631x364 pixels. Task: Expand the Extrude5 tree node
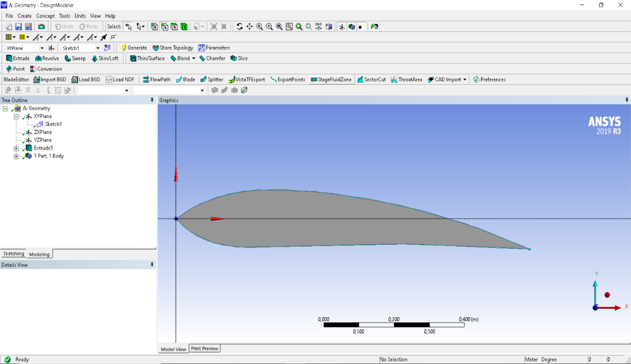coord(16,149)
